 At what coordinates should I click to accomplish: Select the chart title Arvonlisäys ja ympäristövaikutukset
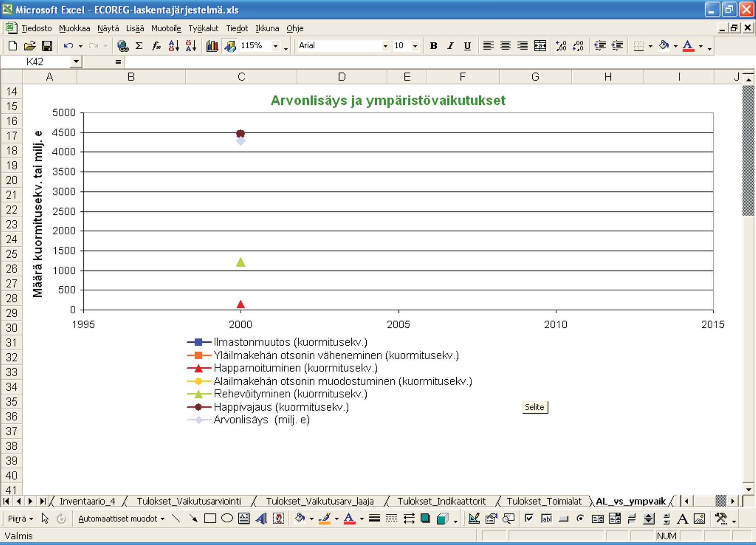tap(388, 101)
